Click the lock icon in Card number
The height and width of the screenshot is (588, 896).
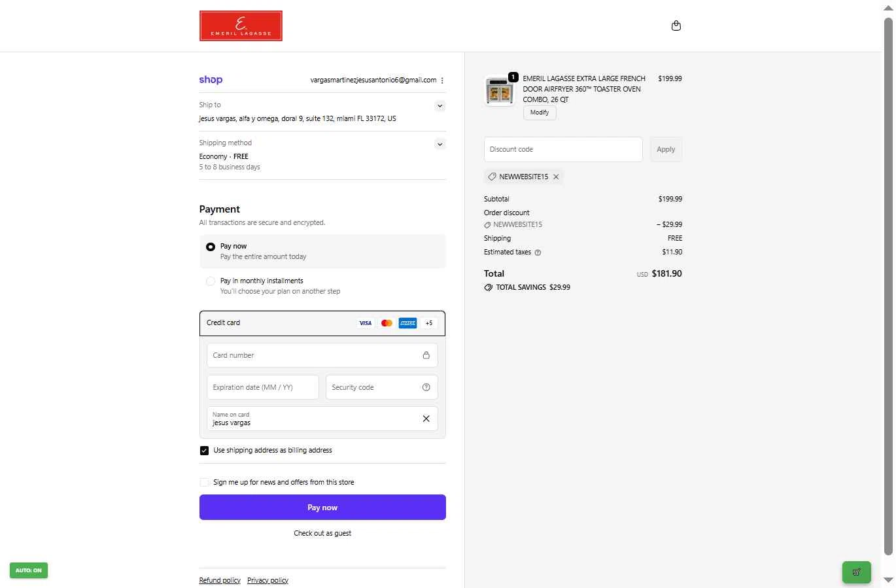coord(426,355)
